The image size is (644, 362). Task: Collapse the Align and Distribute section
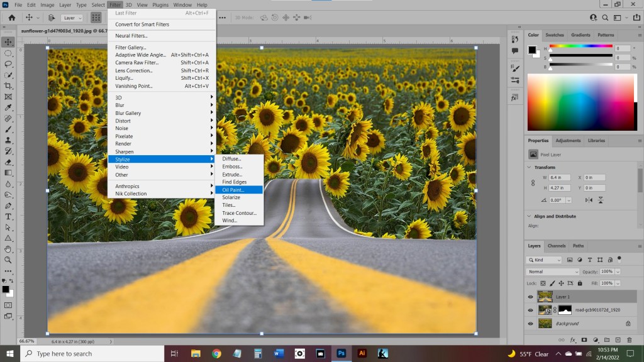tap(528, 216)
